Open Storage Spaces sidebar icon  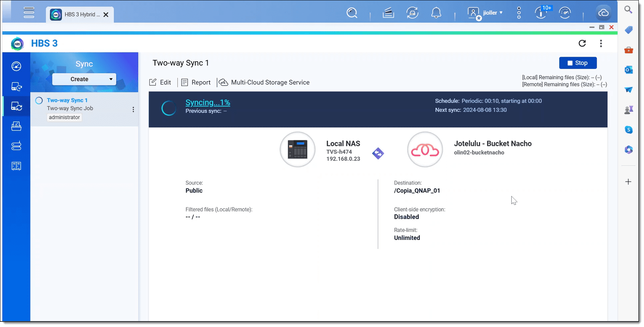click(16, 146)
